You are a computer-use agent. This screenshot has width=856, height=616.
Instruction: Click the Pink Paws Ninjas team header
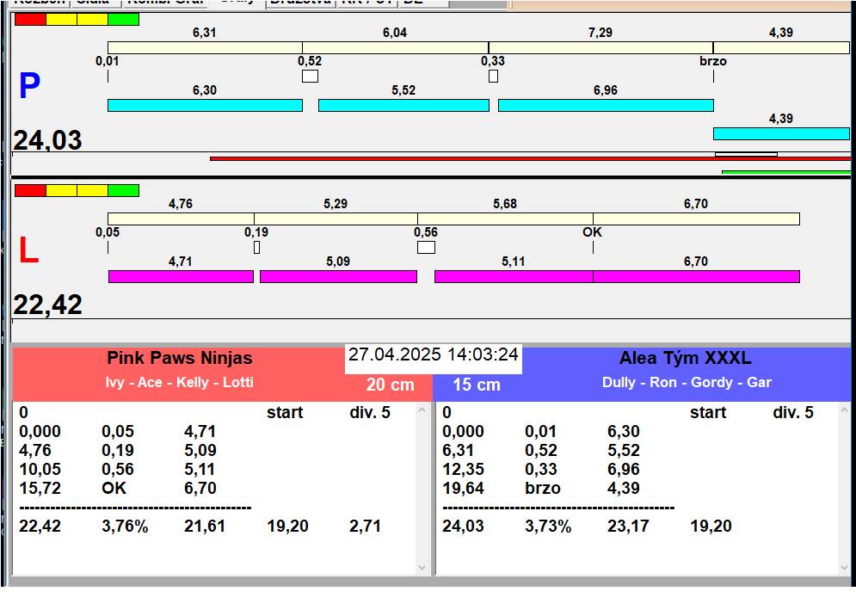coord(180,358)
